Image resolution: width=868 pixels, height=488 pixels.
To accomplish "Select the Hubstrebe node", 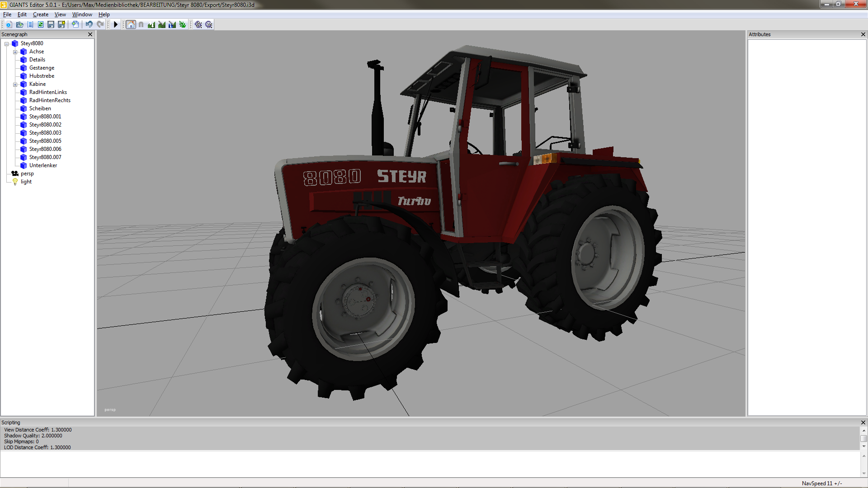I will point(42,76).
